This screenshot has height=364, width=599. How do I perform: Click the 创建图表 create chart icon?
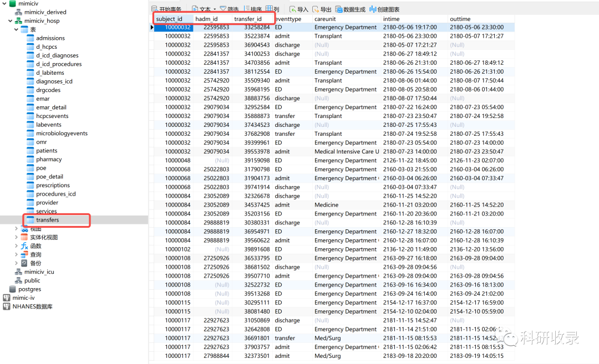[x=373, y=9]
